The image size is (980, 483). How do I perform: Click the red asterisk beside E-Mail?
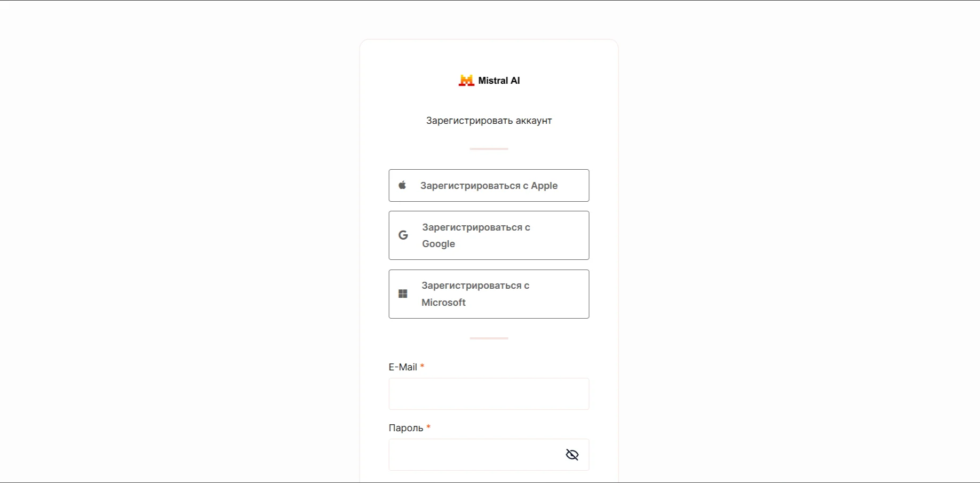coord(422,367)
